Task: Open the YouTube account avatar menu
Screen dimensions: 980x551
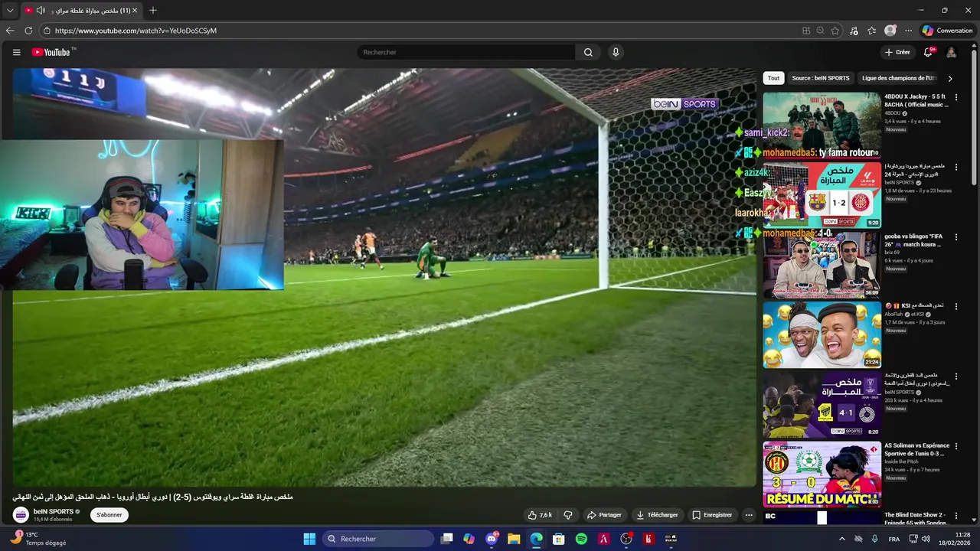Action: 951,52
